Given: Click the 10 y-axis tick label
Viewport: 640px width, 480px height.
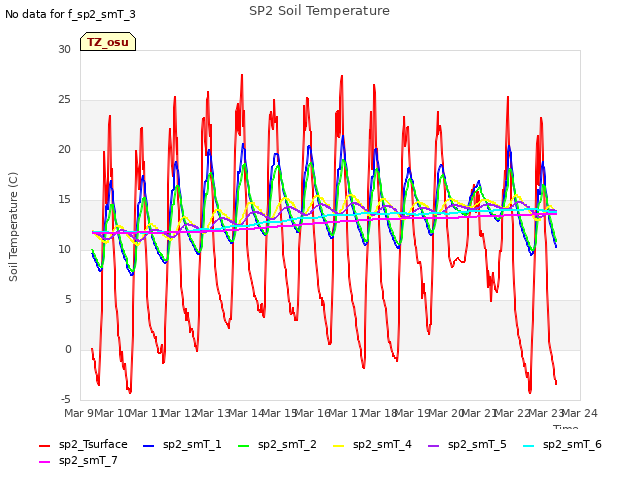Looking at the screenshot, I should click(64, 249).
